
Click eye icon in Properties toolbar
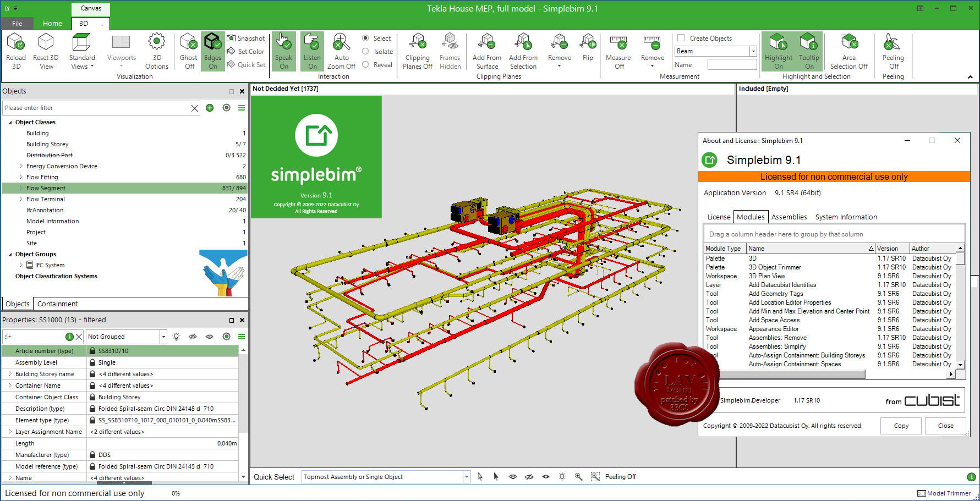(210, 337)
